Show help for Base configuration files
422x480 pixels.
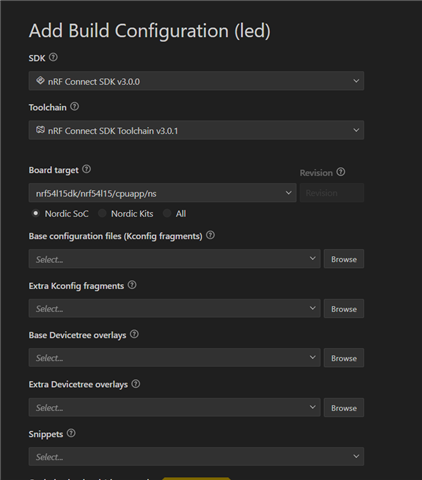tap(210, 235)
